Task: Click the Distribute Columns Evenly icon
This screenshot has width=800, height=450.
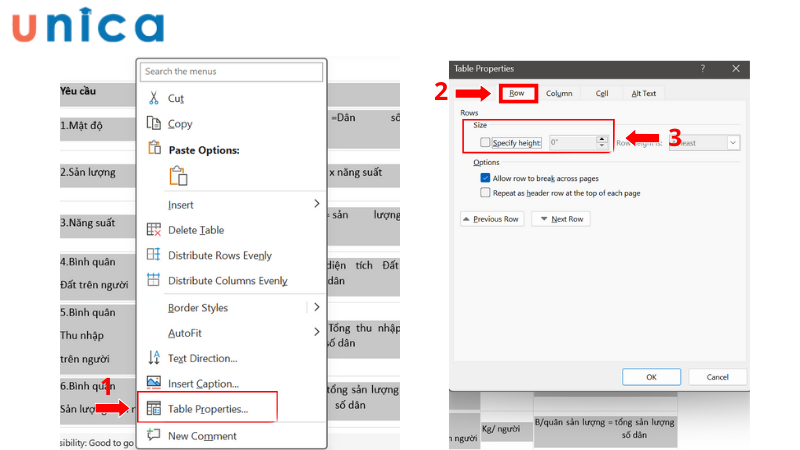Action: coord(154,281)
